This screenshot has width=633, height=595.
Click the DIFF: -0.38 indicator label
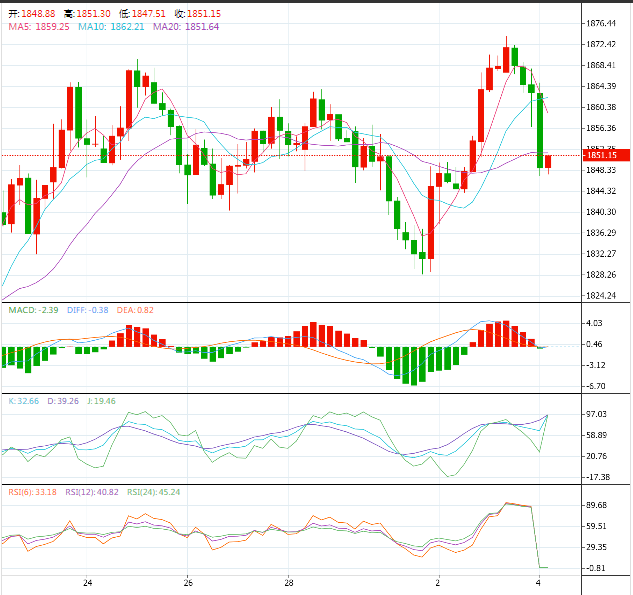coord(88,310)
